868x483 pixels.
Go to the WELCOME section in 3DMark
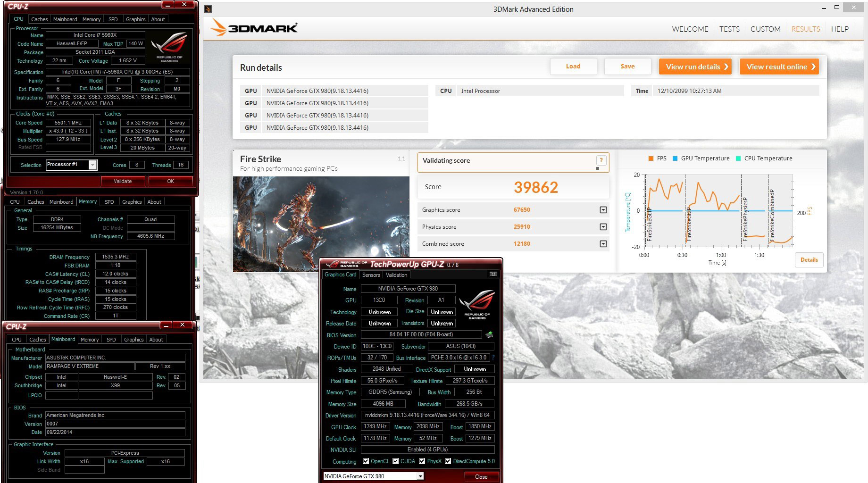pos(690,29)
